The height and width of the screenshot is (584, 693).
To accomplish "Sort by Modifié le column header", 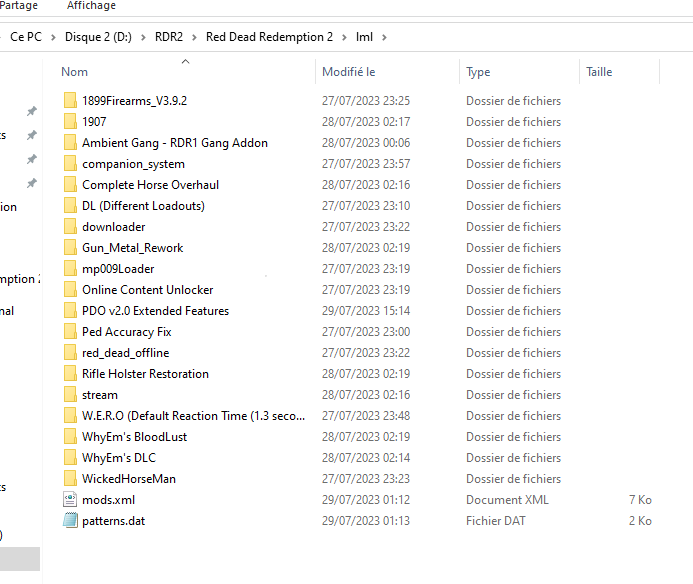I will (x=348, y=72).
